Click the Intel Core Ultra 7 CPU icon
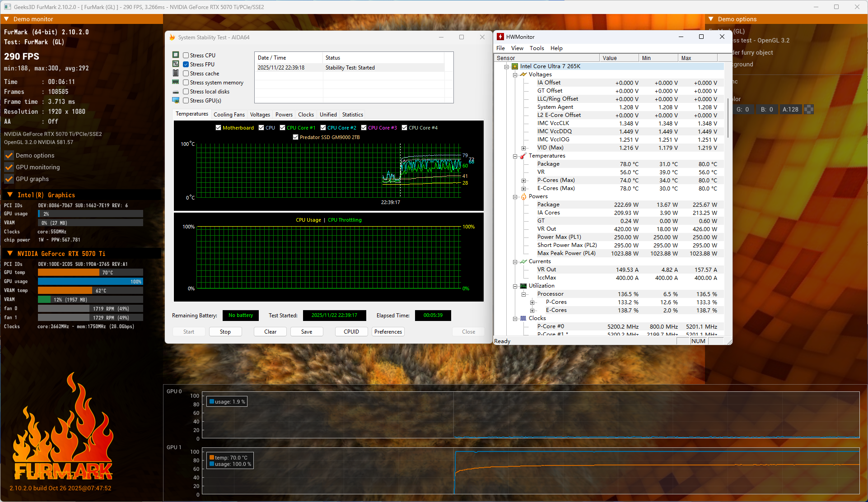This screenshot has width=868, height=502. pyautogui.click(x=515, y=66)
